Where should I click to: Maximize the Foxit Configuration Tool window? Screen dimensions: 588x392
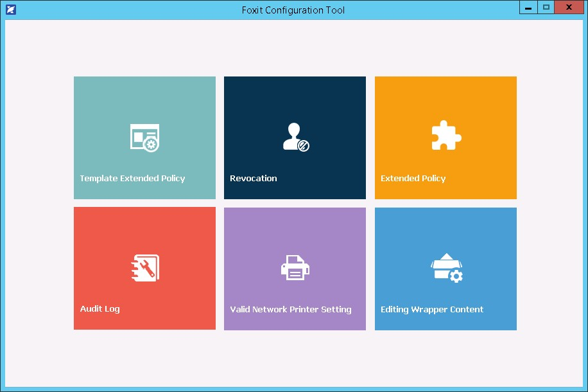coord(548,7)
